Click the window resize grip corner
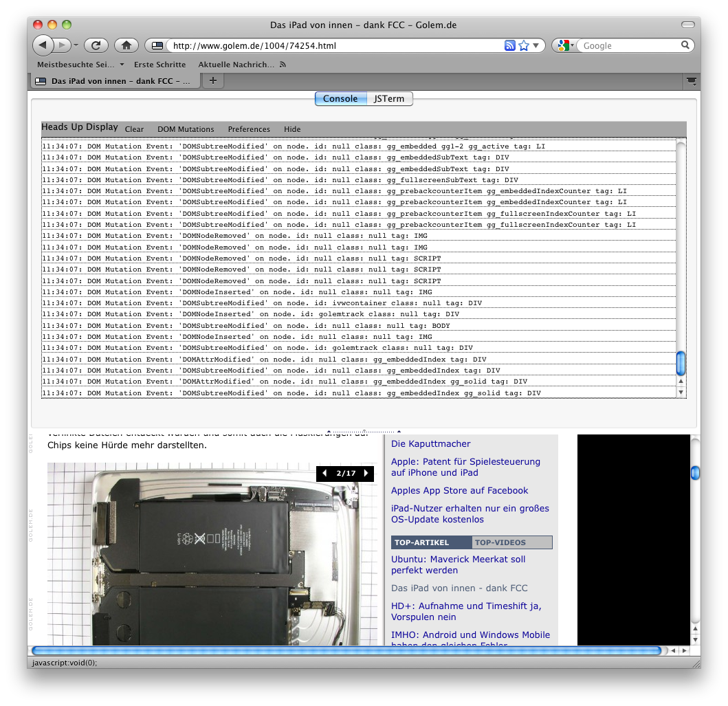This screenshot has width=728, height=706. click(x=696, y=663)
